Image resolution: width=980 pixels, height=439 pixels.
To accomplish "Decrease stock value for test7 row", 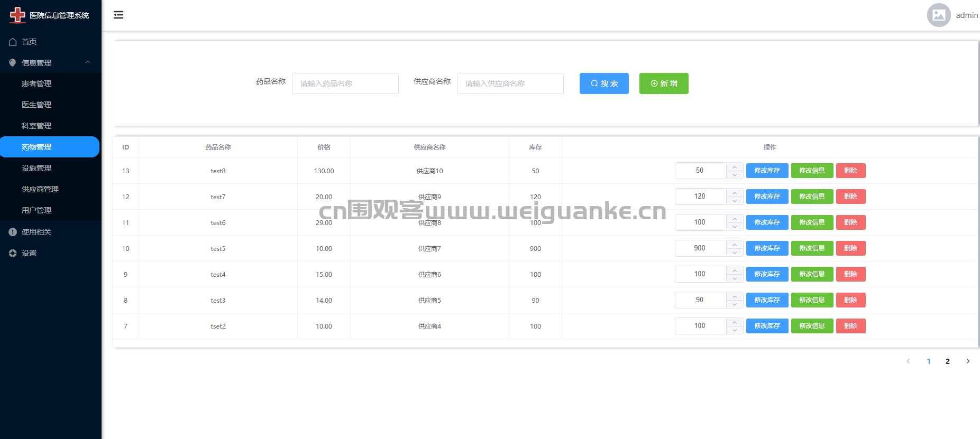I will point(735,201).
